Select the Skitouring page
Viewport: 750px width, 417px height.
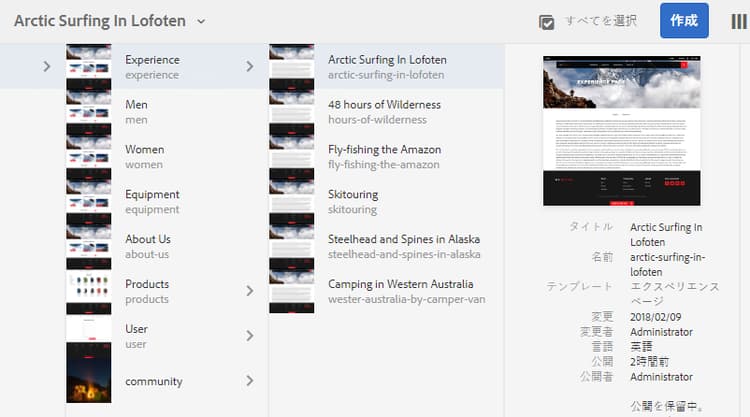pos(386,201)
